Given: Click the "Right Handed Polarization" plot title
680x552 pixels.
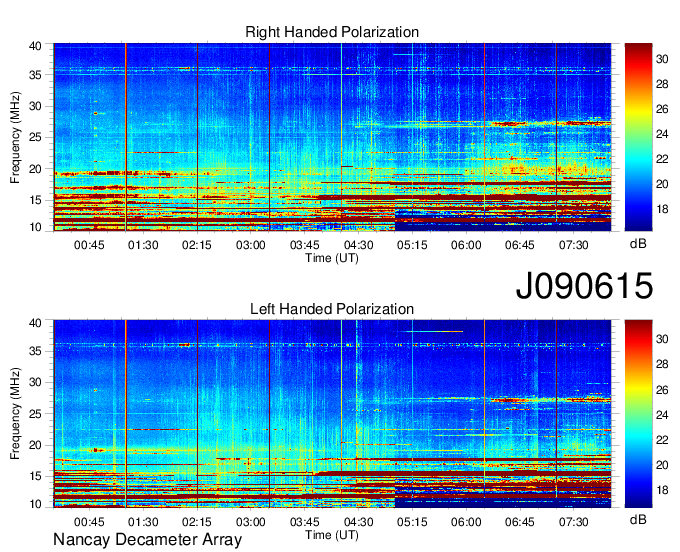Looking at the screenshot, I should [x=332, y=32].
